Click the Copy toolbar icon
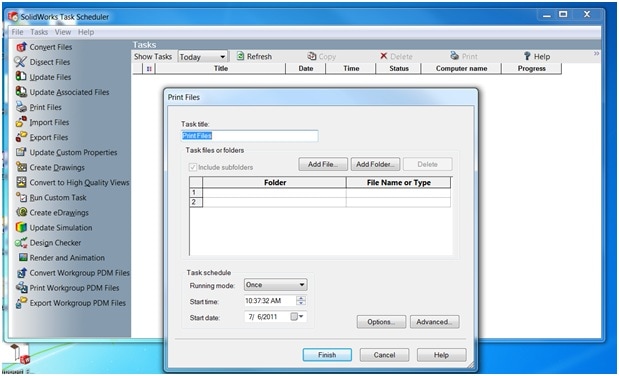Image resolution: width=619 pixels, height=376 pixels. point(312,56)
